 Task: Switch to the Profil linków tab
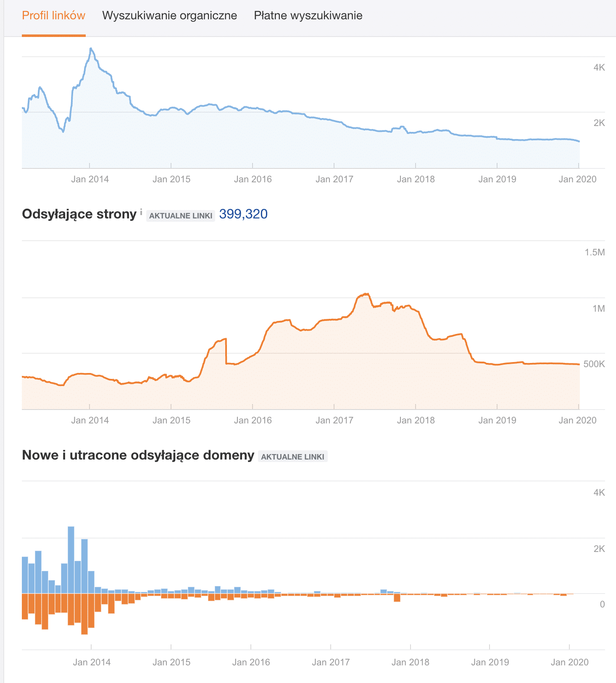point(53,16)
